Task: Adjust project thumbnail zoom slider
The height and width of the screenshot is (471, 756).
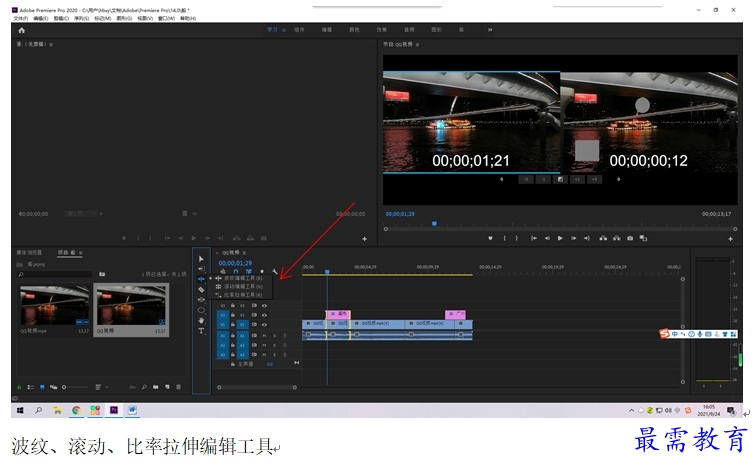Action: click(75, 387)
